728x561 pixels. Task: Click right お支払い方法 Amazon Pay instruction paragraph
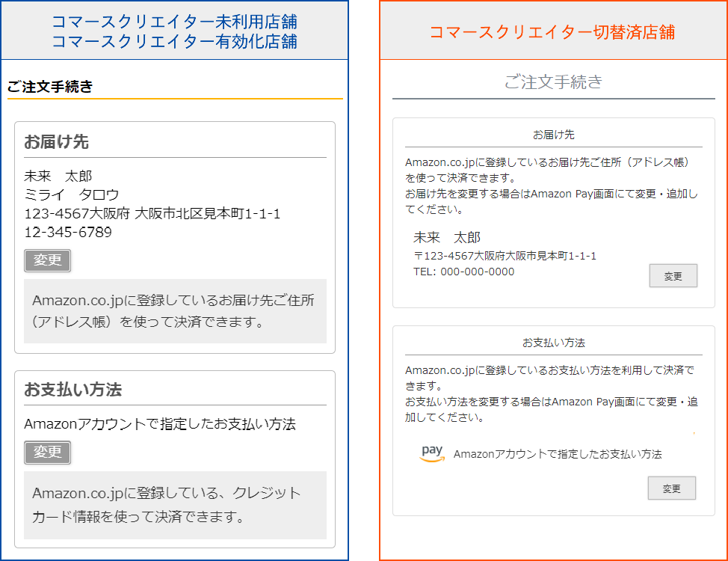coord(552,393)
